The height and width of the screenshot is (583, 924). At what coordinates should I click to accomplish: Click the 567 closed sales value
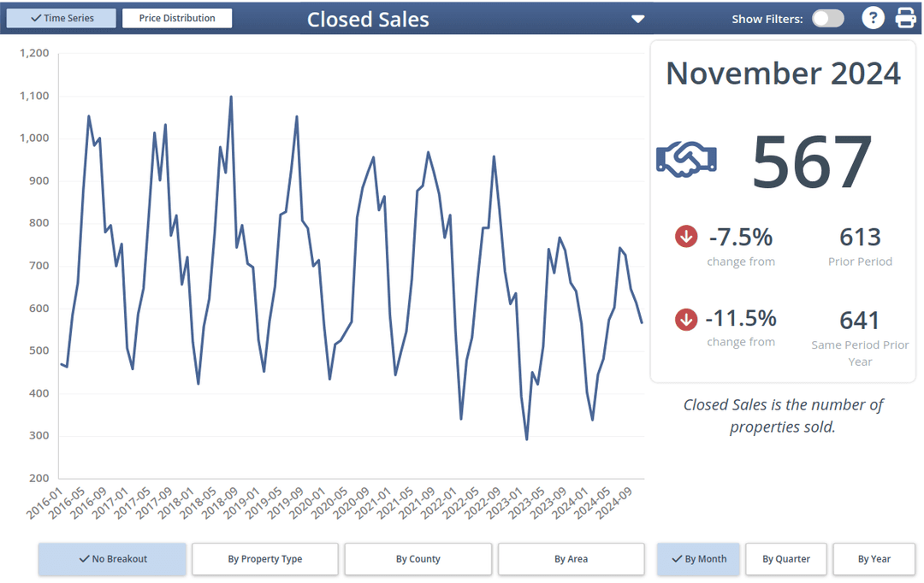[811, 162]
